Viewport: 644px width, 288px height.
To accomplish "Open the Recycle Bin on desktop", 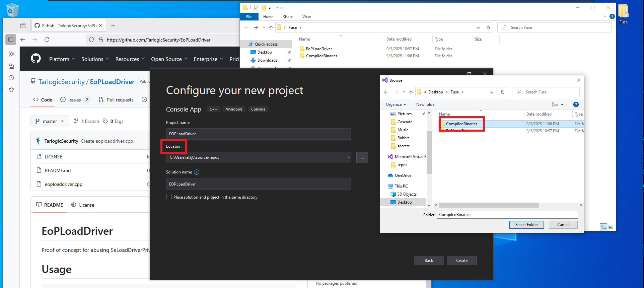I will click(12, 10).
